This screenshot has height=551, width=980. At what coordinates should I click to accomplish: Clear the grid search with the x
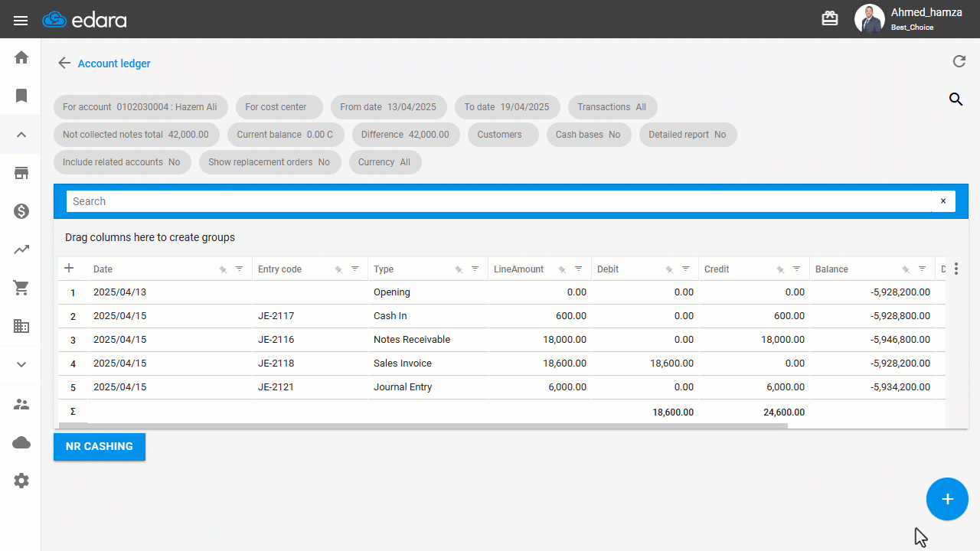tap(943, 201)
